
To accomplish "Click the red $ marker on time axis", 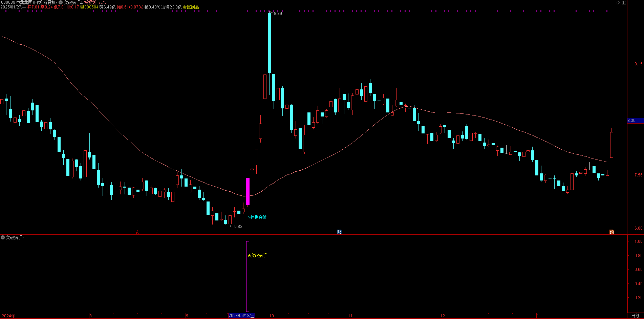I will coord(137,232).
